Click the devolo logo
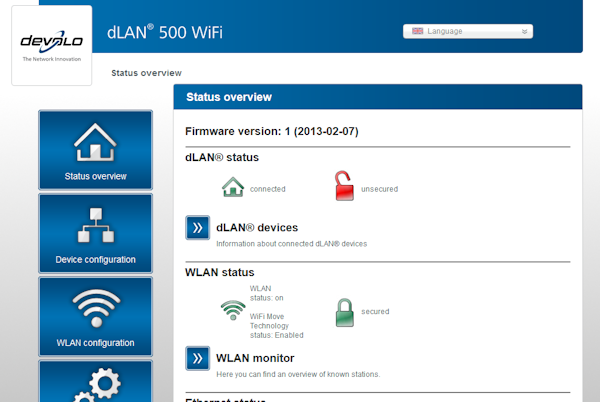 [x=51, y=45]
